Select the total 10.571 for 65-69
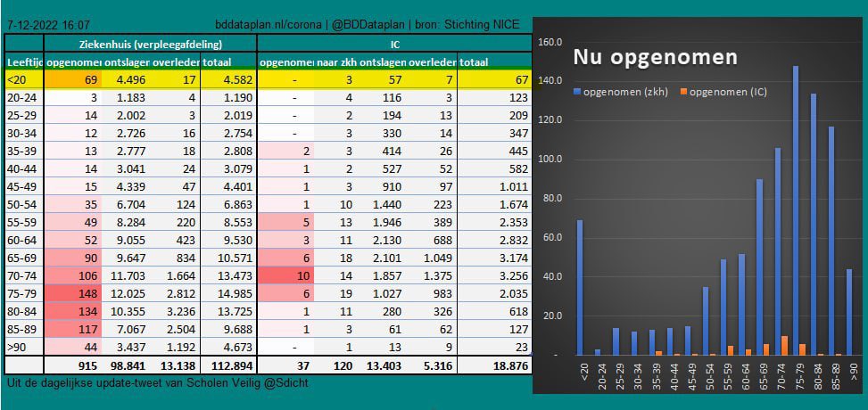 (x=234, y=258)
